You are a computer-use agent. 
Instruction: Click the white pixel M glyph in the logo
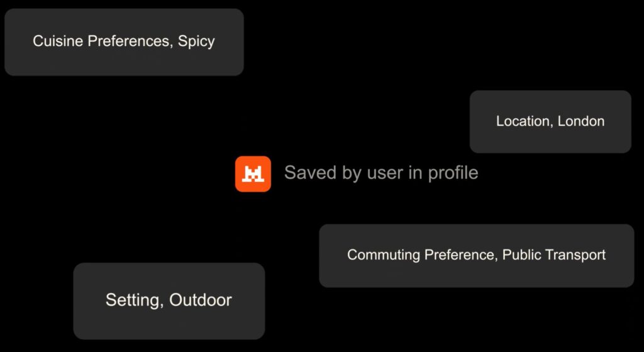pyautogui.click(x=253, y=174)
